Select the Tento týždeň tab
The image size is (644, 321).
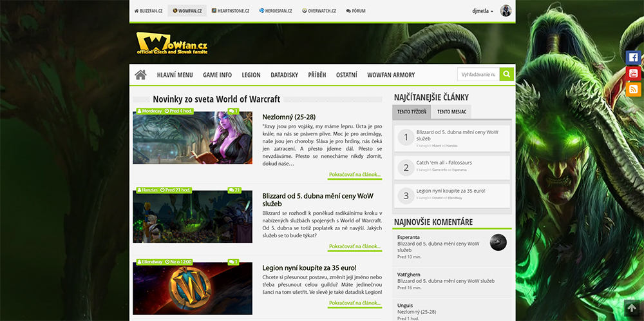pyautogui.click(x=412, y=112)
